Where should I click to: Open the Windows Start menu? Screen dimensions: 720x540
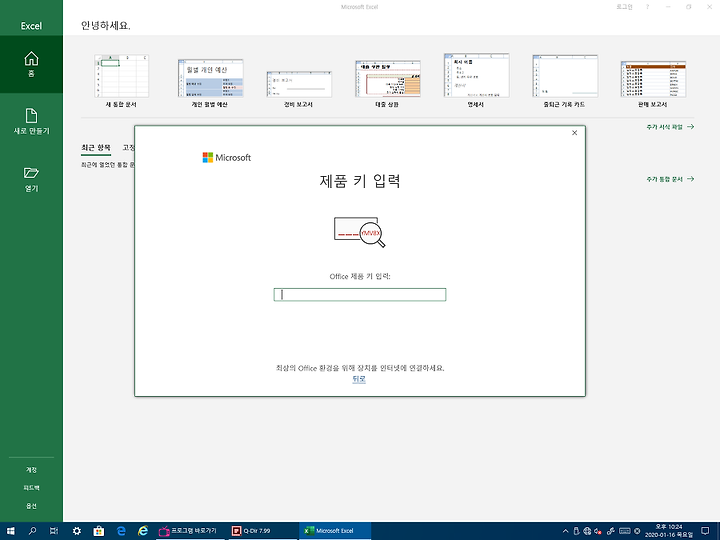10,531
